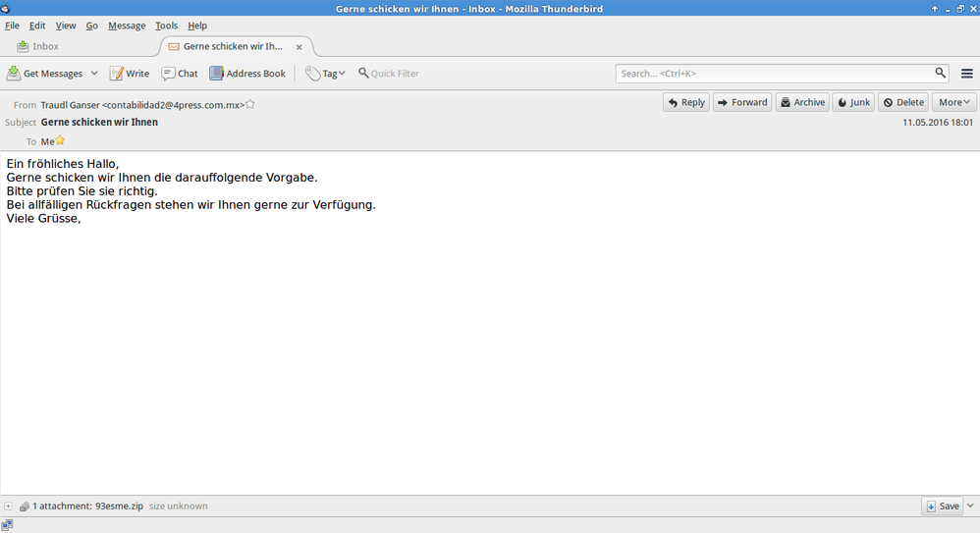Screen dimensions: 980x533
Task: Toggle the Quick Filter bar
Action: point(388,73)
